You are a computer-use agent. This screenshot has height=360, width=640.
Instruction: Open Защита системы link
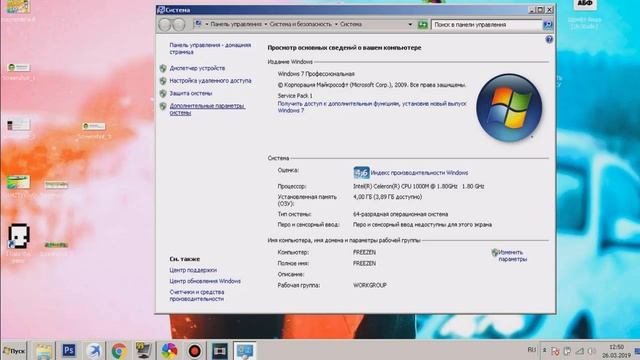point(191,93)
